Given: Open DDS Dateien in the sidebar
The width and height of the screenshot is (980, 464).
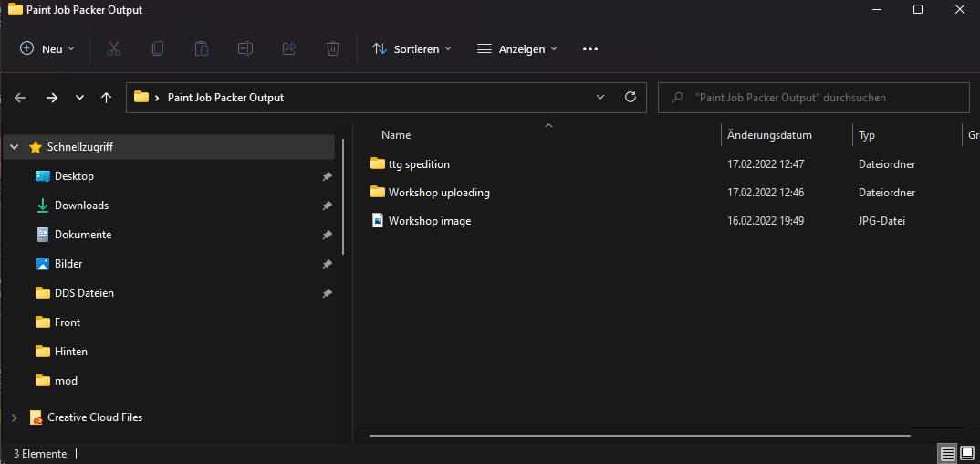Looking at the screenshot, I should 84,293.
